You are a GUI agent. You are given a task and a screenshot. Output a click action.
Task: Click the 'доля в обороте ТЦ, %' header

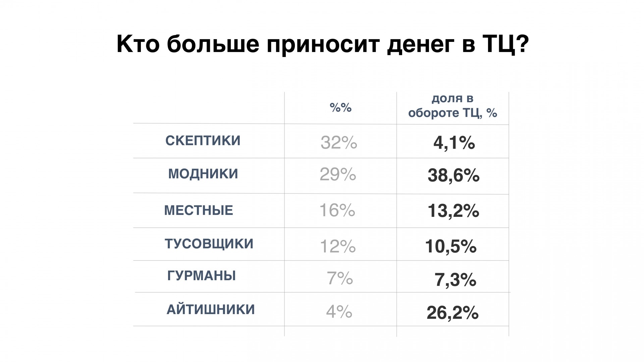click(x=452, y=106)
